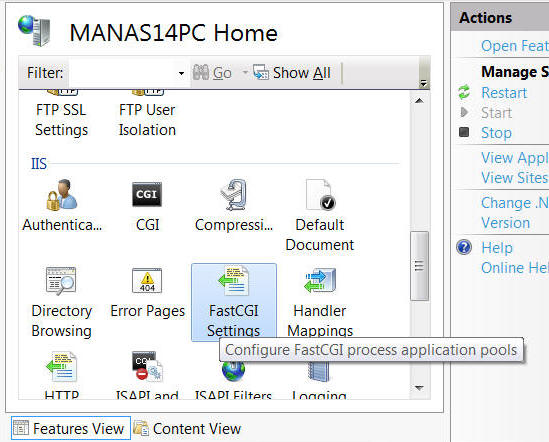Restart the server from Actions pane
This screenshot has height=442, width=549.
tap(504, 93)
